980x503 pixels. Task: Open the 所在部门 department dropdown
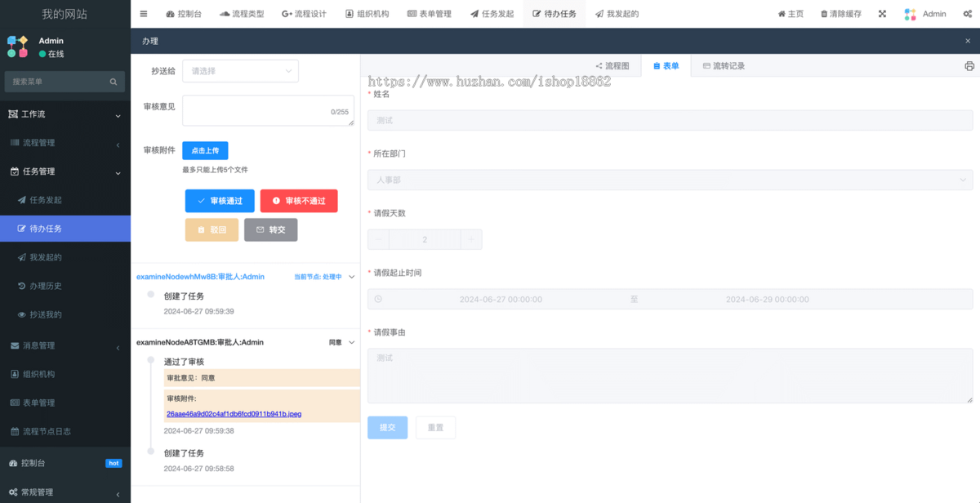click(x=670, y=180)
